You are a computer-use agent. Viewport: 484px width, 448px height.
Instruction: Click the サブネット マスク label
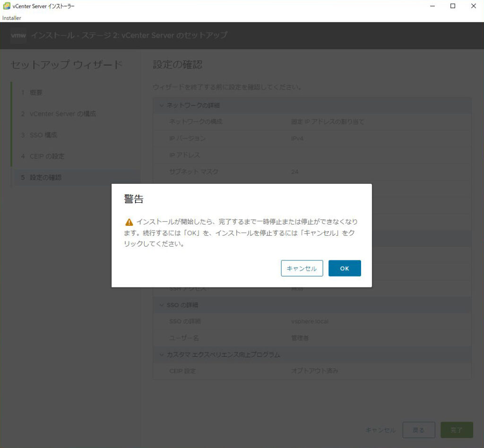[194, 172]
